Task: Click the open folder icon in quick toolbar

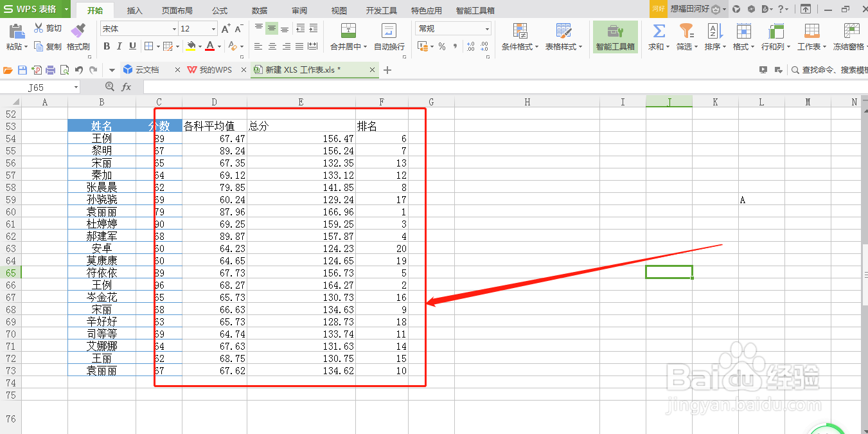Action: (8, 70)
